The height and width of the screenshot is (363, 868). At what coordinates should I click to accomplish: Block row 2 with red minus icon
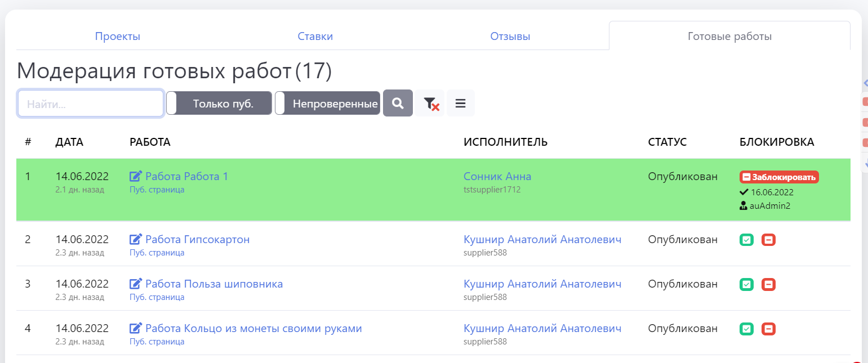click(768, 240)
